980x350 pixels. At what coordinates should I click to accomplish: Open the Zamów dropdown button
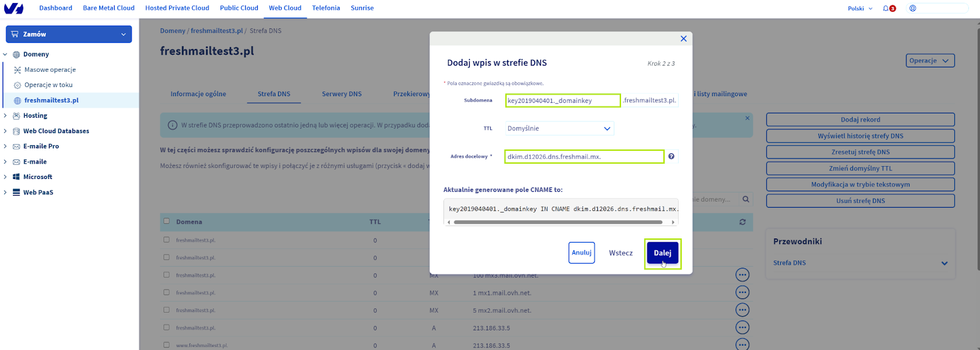(x=69, y=34)
